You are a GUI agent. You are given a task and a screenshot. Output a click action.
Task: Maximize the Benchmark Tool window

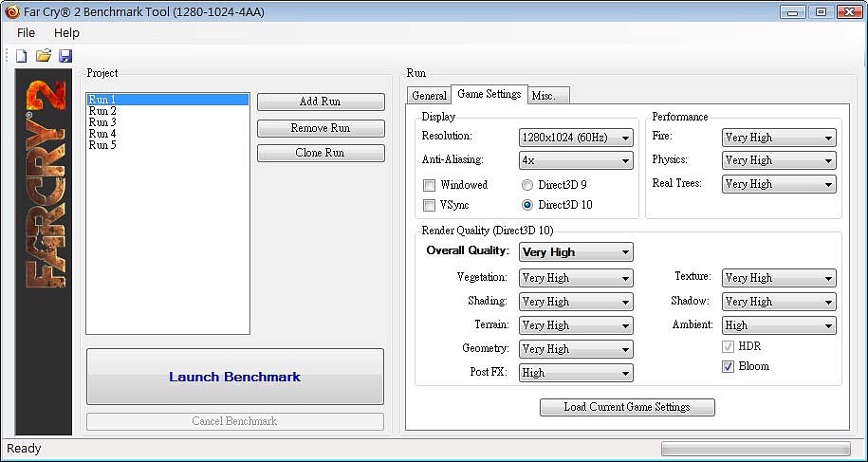822,12
